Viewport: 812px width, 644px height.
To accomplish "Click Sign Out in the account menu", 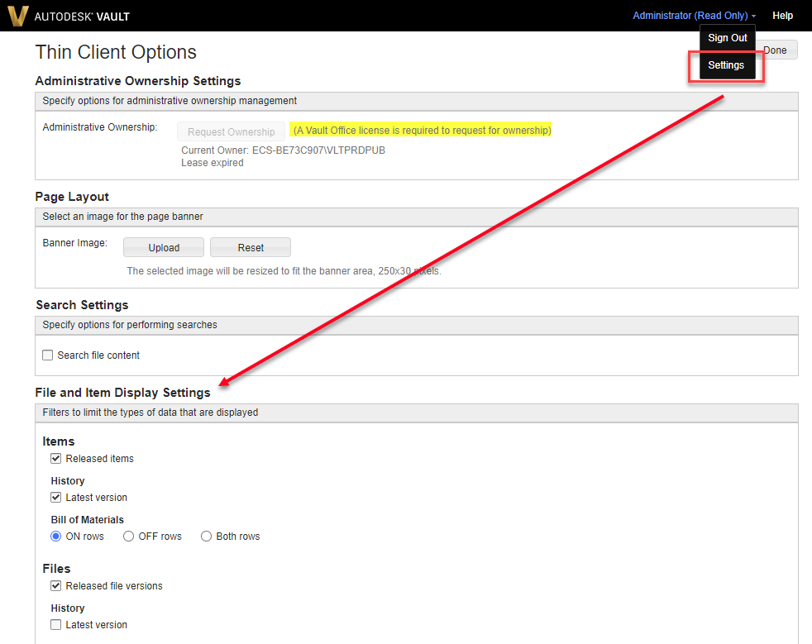I will click(727, 37).
